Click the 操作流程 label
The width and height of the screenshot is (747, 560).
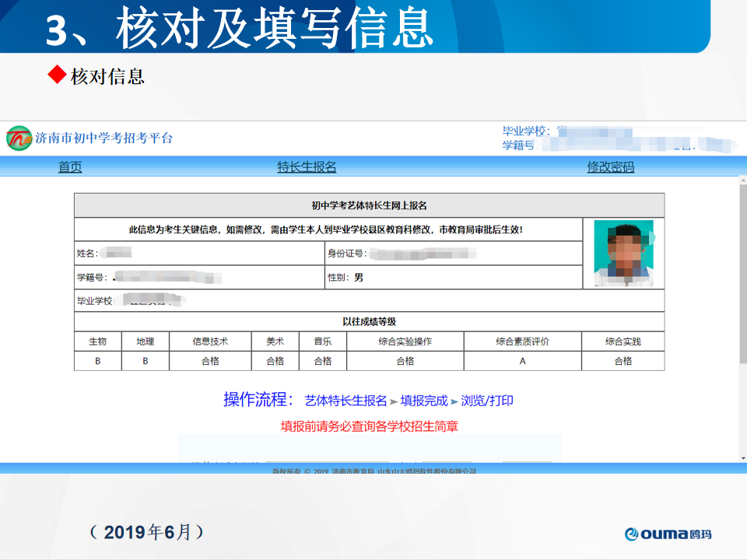(x=258, y=400)
